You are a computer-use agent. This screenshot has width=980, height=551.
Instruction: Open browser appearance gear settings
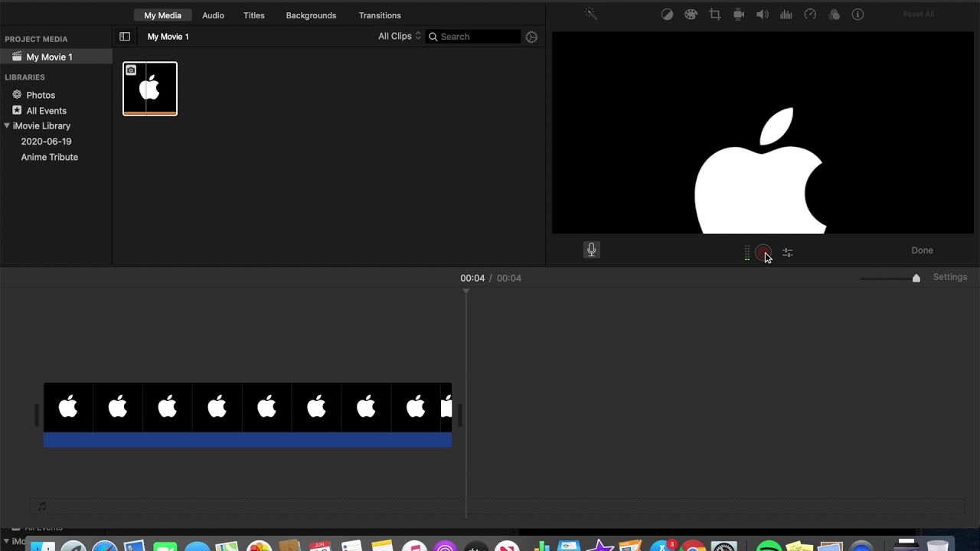531,37
